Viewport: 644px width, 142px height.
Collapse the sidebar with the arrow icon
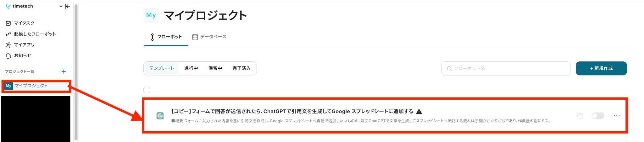67,6
